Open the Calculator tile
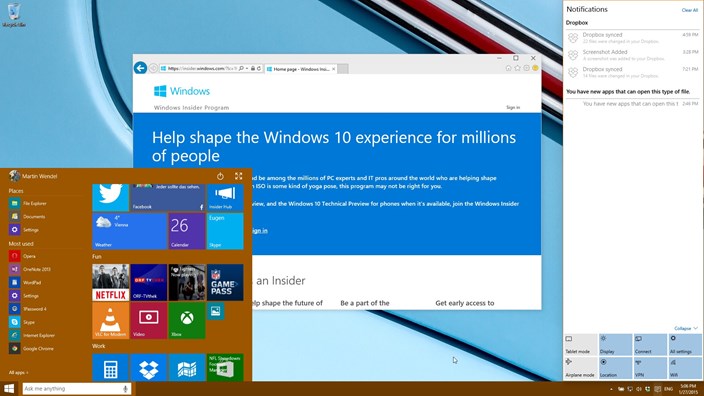This screenshot has width=704, height=396. [110, 368]
